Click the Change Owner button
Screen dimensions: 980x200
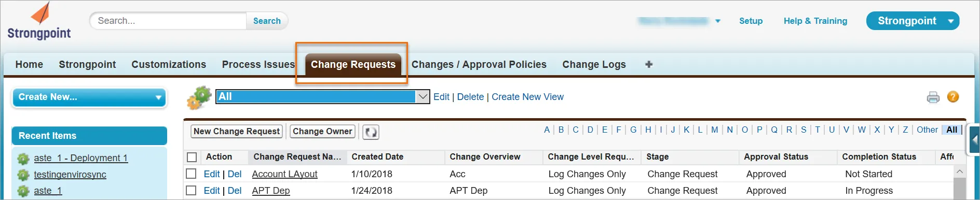[x=322, y=132]
